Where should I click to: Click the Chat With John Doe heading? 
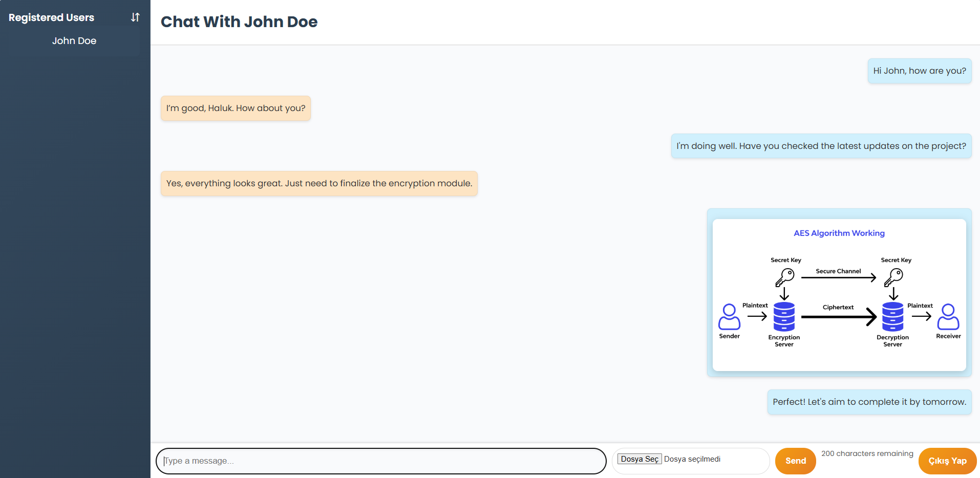tap(239, 21)
